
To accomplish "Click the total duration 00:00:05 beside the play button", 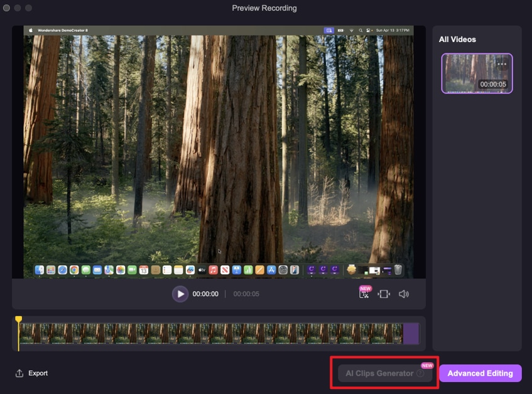I will click(x=246, y=294).
